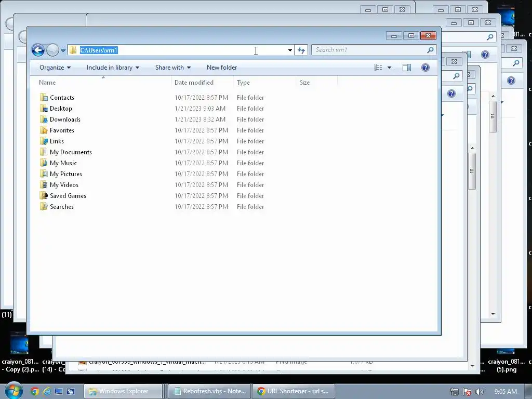Viewport: 532px width, 399px height.
Task: Click the Saved Games folder name
Action: pos(68,196)
